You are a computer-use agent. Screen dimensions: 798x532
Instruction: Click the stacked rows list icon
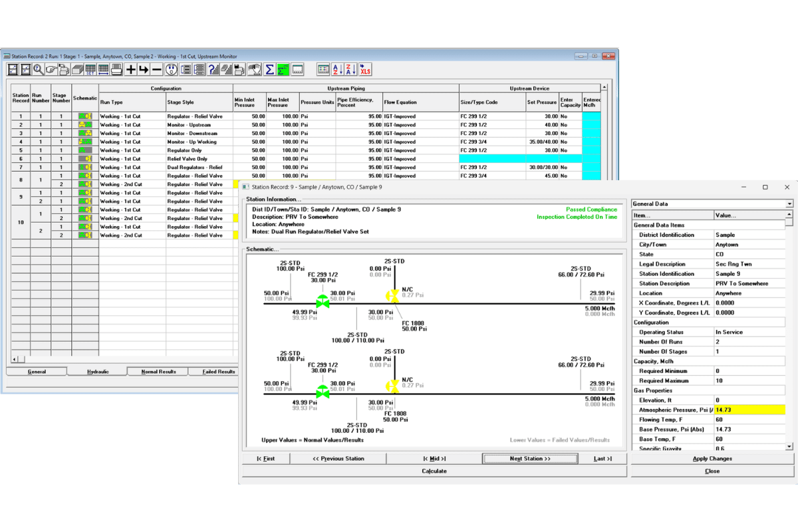coord(199,69)
